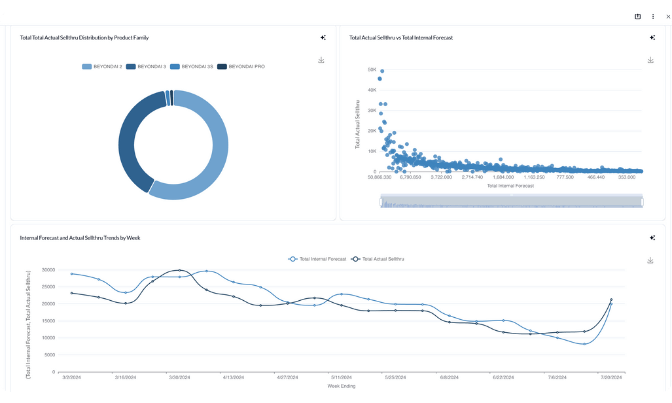
Task: Click AI sparkle icon on scatter plot panel
Action: [x=652, y=38]
